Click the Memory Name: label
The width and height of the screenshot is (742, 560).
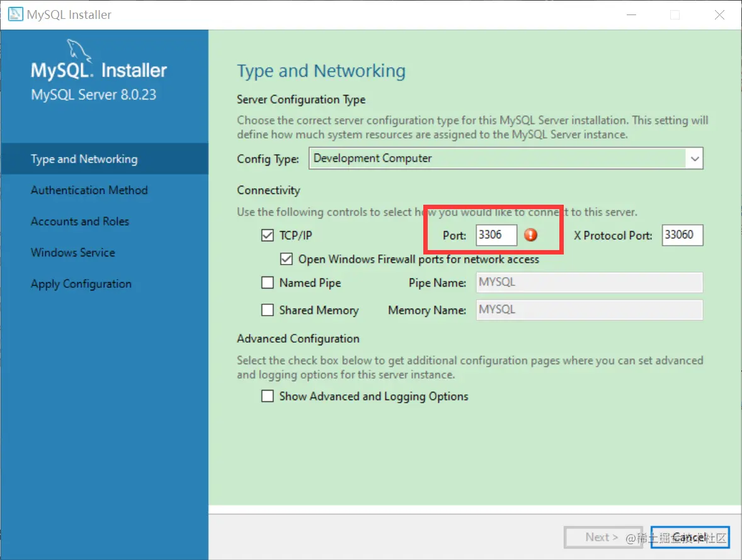tap(427, 311)
